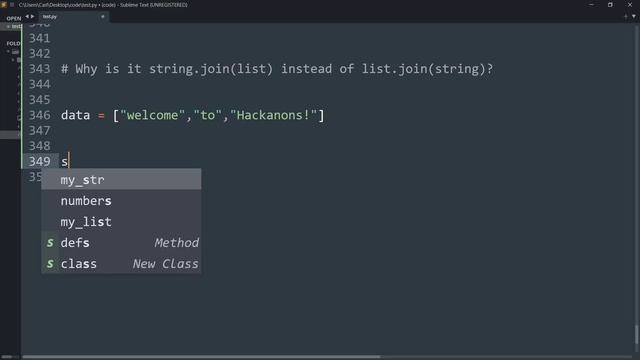Insert class New Class snippet

pos(121,264)
